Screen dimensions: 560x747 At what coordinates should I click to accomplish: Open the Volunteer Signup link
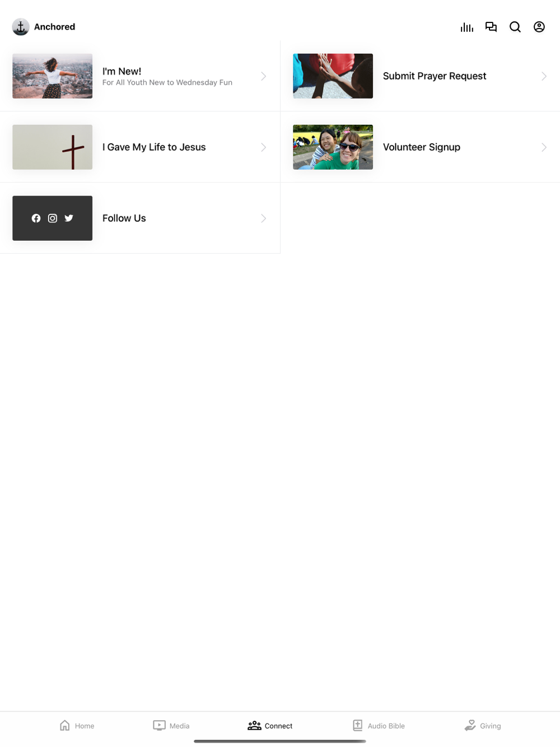pos(421,147)
